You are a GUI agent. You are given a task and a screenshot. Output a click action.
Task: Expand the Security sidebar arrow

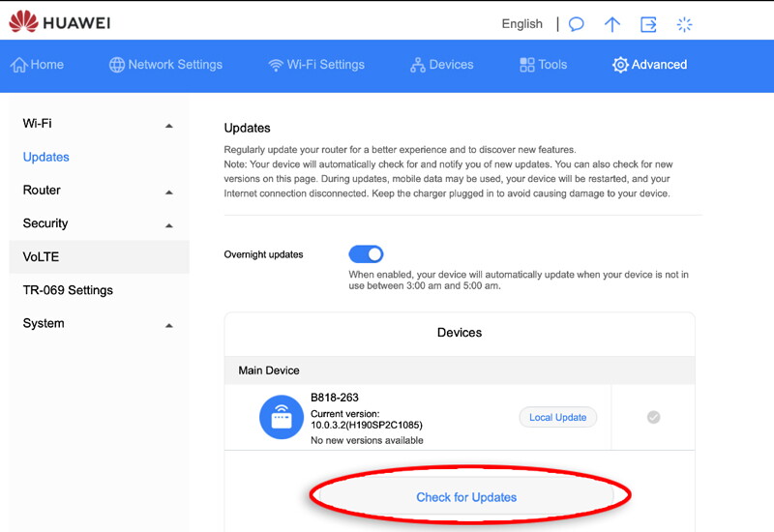click(x=168, y=225)
